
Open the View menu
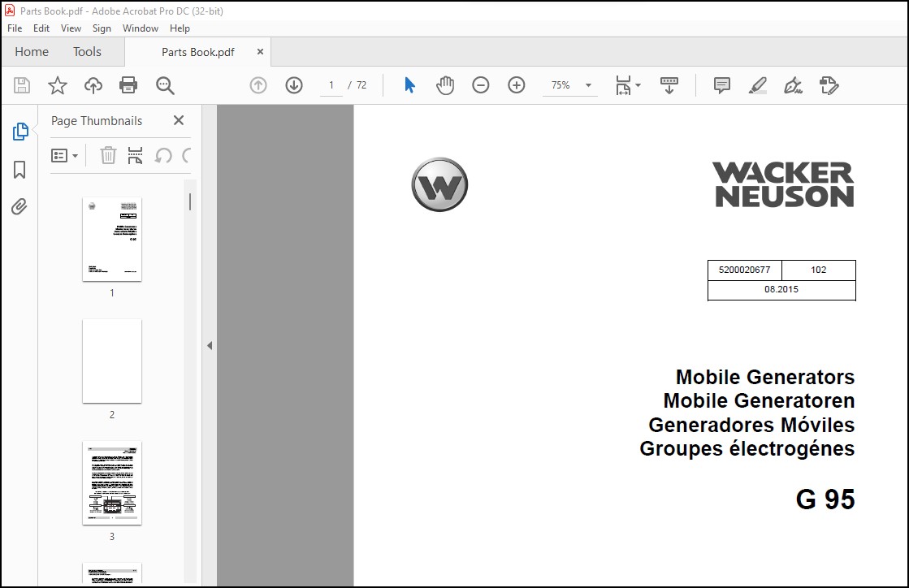[71, 28]
